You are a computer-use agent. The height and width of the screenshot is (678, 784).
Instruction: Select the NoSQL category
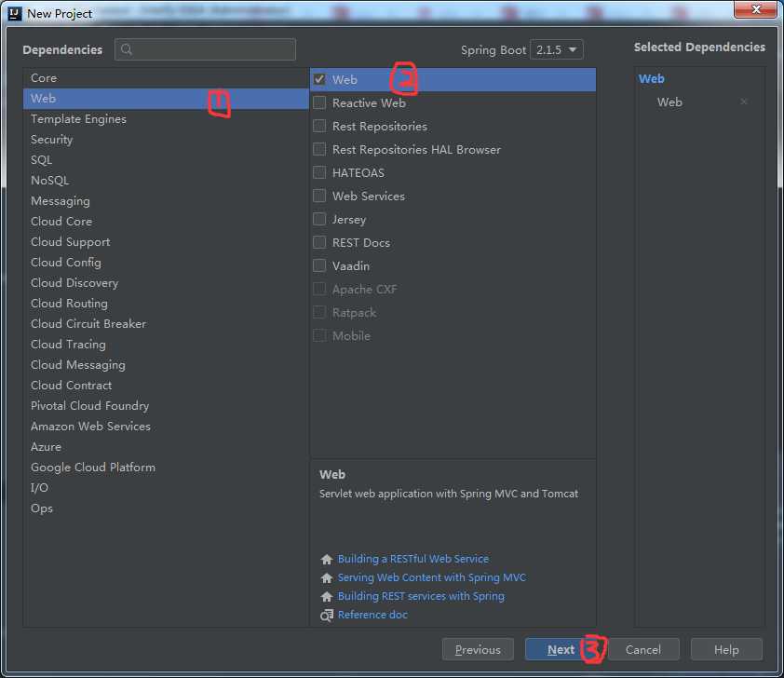point(166,181)
